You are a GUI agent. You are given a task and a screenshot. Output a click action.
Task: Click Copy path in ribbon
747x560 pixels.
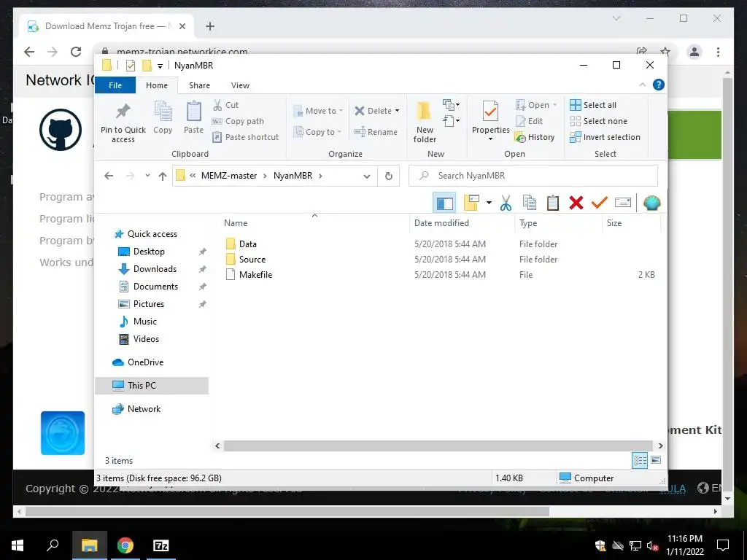click(238, 121)
